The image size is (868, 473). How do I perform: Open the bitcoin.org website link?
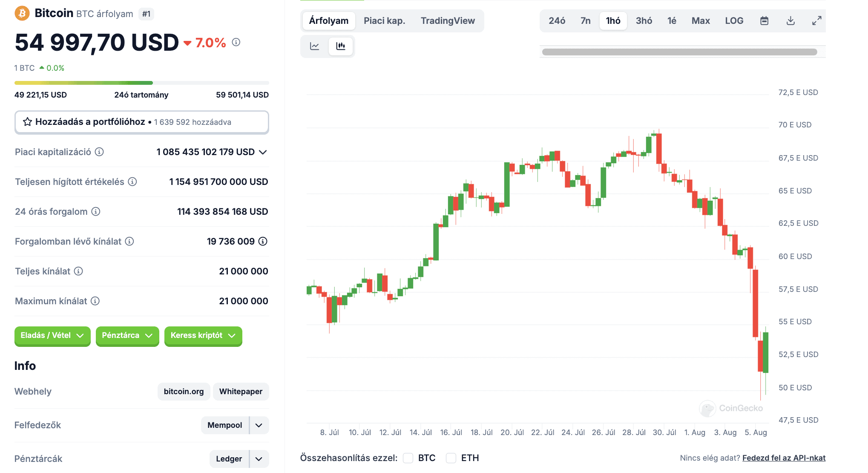pyautogui.click(x=184, y=392)
